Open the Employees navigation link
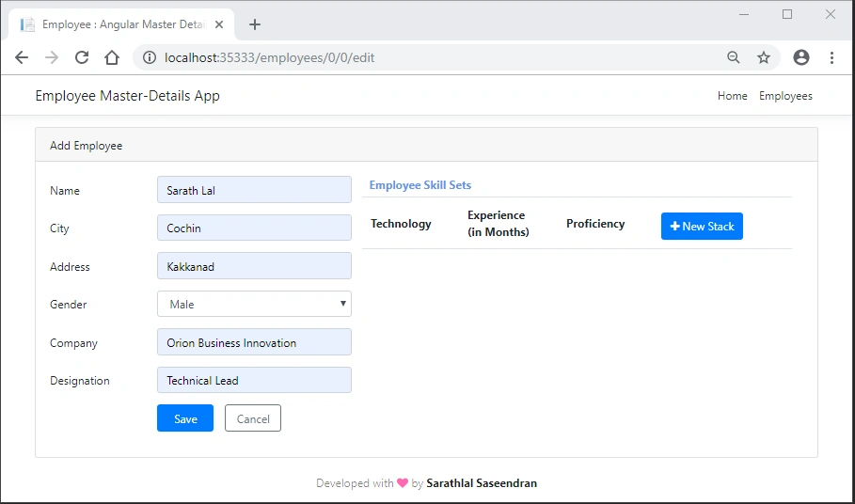 click(x=785, y=96)
